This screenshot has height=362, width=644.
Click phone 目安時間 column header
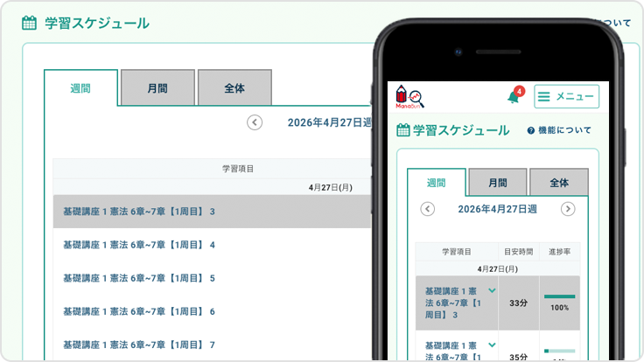click(x=518, y=252)
